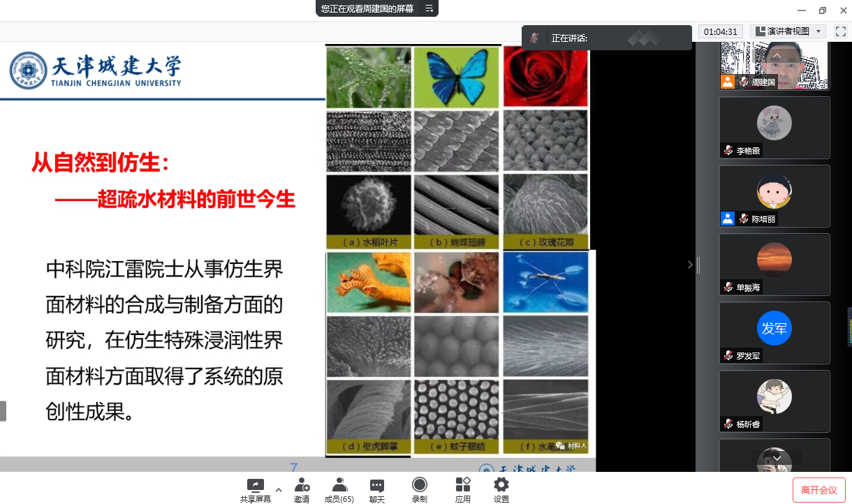Open Settings (设置) gear icon

(x=501, y=485)
